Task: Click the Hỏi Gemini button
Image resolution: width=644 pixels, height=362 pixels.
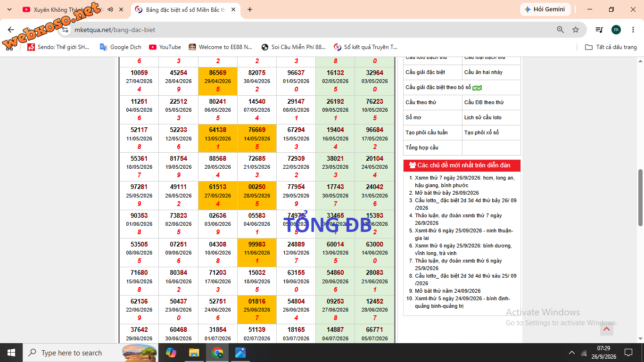Action: 545,9
